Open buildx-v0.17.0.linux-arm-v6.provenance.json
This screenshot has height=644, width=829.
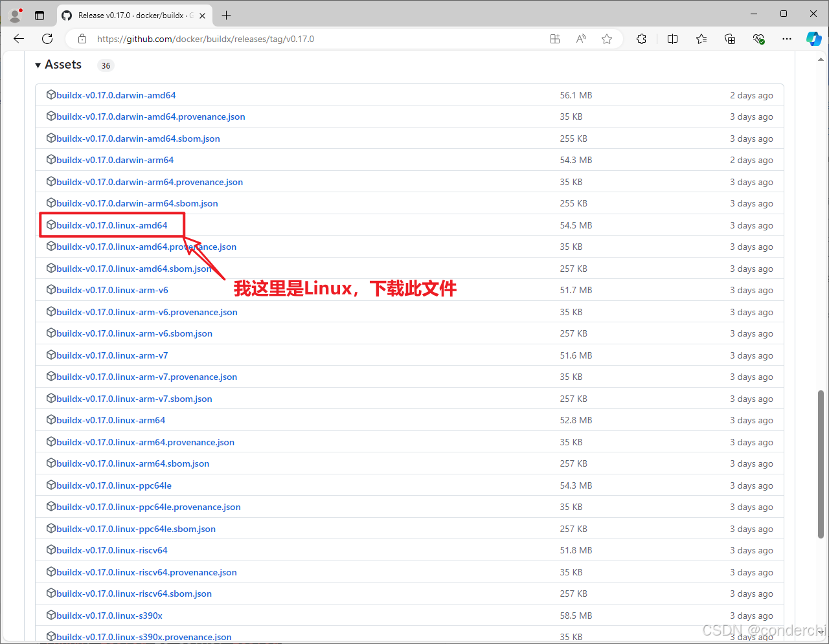147,312
